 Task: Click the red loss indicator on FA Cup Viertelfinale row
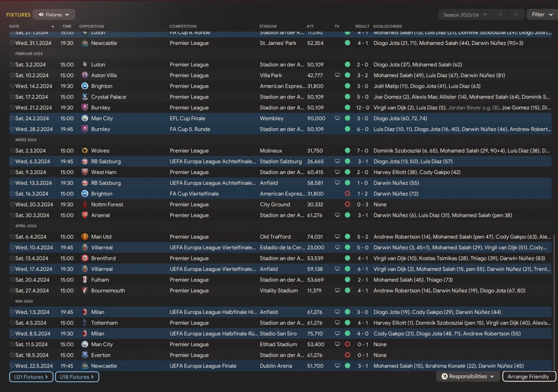tap(347, 194)
